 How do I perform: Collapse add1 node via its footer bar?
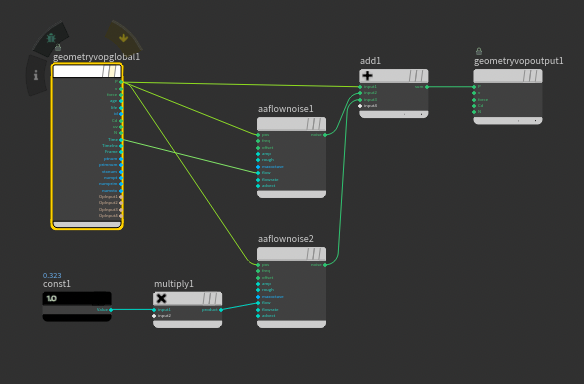click(394, 114)
